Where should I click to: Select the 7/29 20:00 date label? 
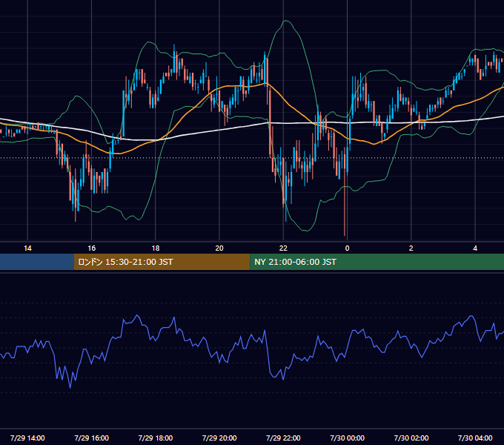[219, 438]
